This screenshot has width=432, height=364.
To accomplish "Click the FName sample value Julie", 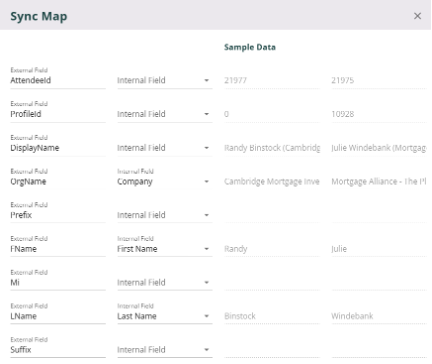I will click(x=339, y=249).
